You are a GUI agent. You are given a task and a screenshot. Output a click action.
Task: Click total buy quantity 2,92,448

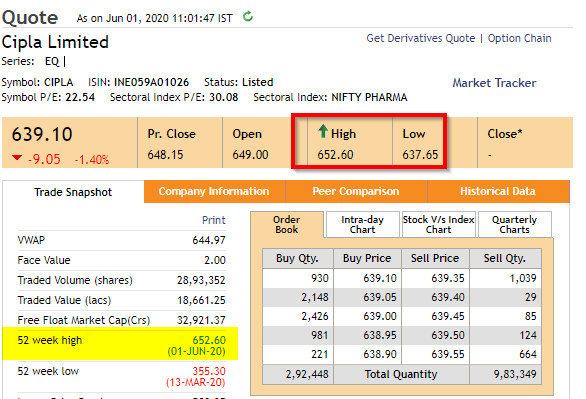coord(307,374)
